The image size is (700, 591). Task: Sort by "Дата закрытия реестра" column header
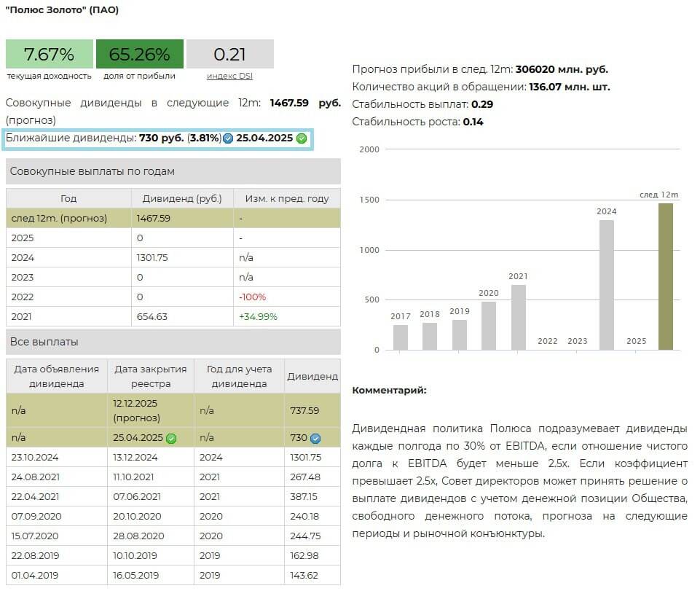150,376
